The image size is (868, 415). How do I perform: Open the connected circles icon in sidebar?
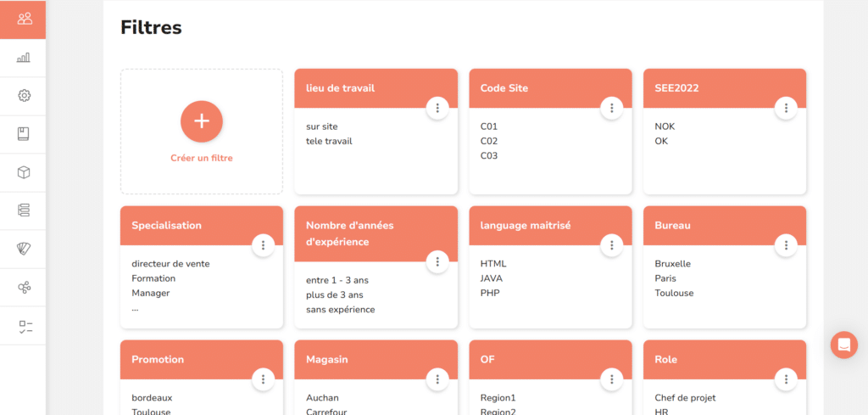24,287
